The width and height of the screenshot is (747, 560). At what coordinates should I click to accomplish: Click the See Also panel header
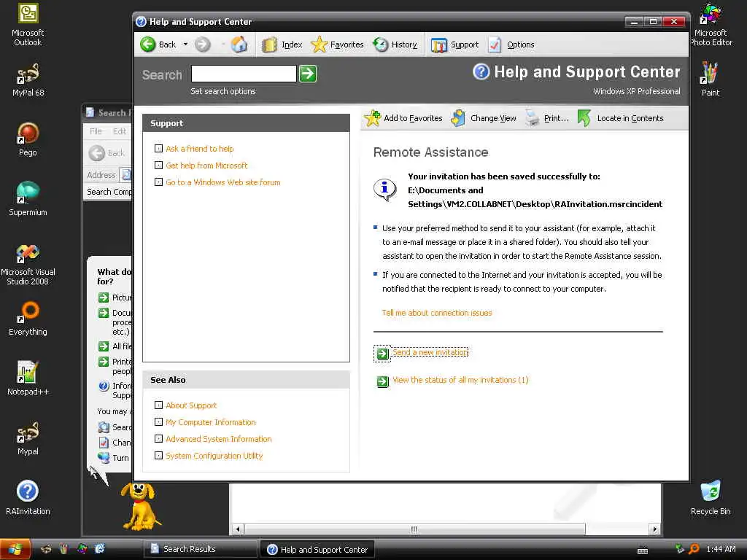[x=247, y=379]
